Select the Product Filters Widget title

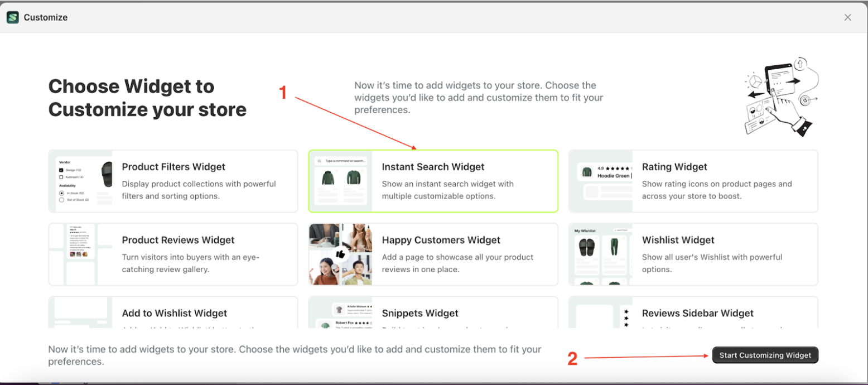pyautogui.click(x=173, y=167)
